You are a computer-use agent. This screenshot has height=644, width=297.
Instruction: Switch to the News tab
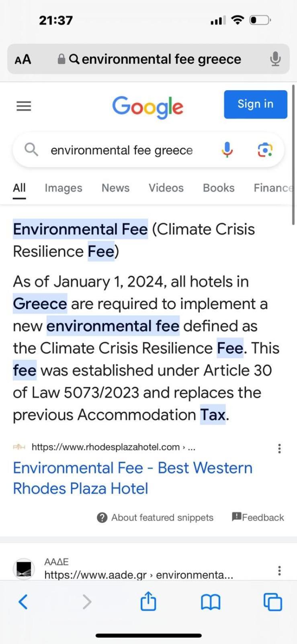tap(115, 188)
